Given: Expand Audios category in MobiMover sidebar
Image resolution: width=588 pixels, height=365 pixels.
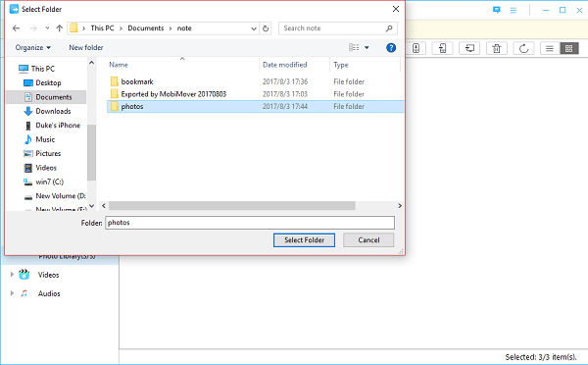Looking at the screenshot, I should coord(12,293).
